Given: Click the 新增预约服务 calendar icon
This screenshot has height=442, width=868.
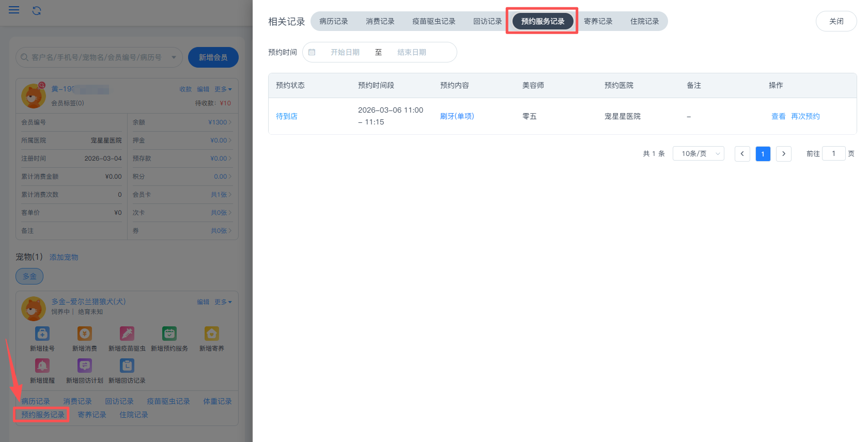Looking at the screenshot, I should tap(169, 334).
